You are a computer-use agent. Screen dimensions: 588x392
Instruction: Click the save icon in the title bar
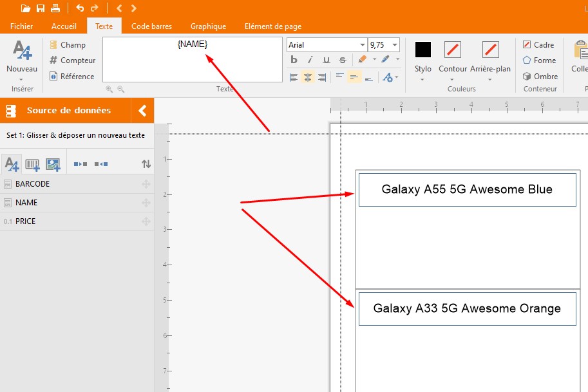41,8
